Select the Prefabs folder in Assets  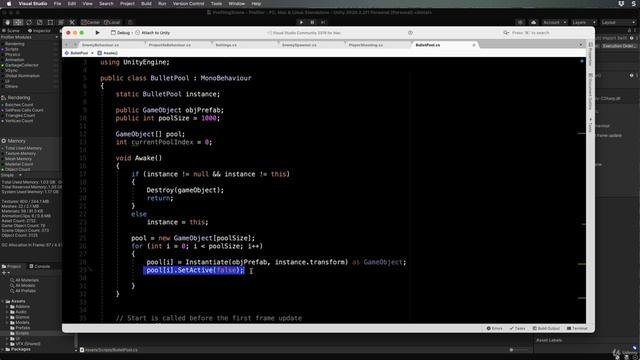[22, 328]
